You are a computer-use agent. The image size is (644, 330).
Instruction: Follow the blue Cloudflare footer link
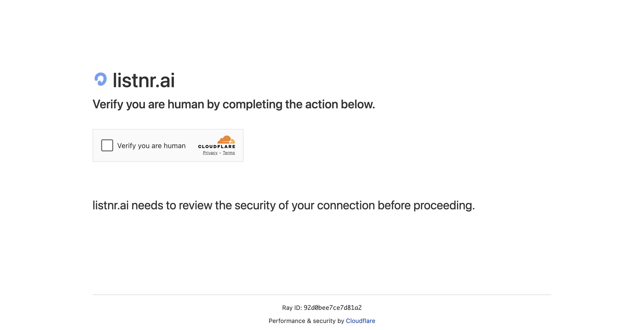[x=360, y=321]
